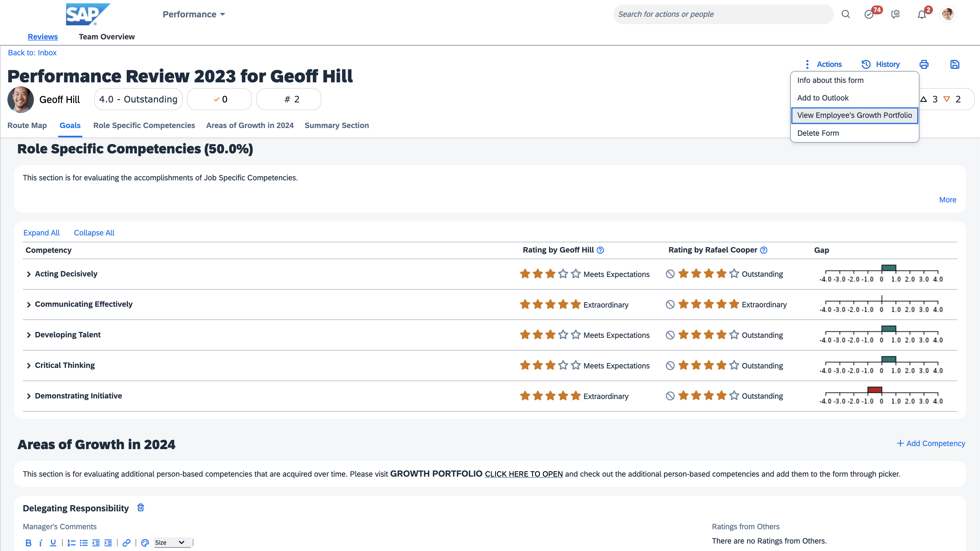The image size is (980, 551).
Task: Click the numbered list formatting icon
Action: [71, 543]
